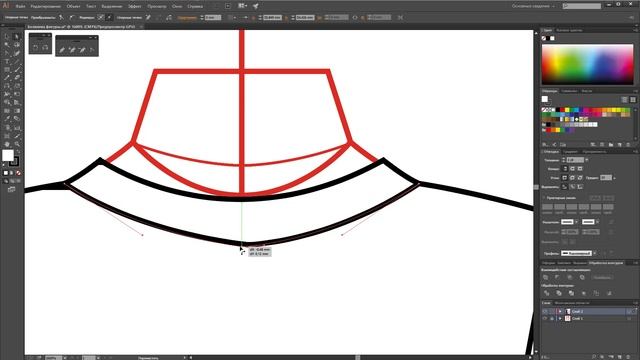The image size is (640, 360).
Task: Select the Rotate tool
Action: pyautogui.click(x=7, y=86)
